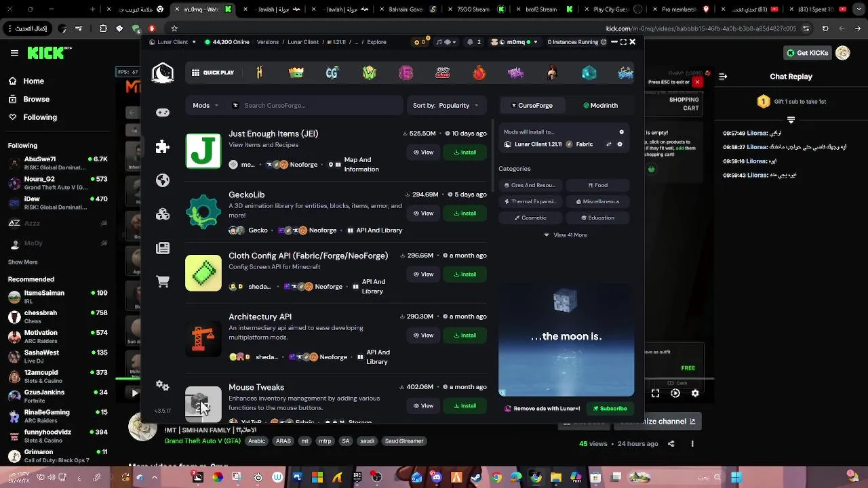The height and width of the screenshot is (488, 868).
Task: Open the Sort by Popularity dropdown
Action: tap(446, 105)
